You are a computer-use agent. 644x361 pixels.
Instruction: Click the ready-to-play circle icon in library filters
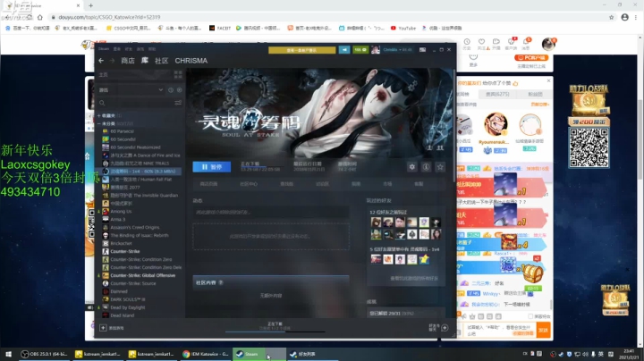pyautogui.click(x=180, y=90)
